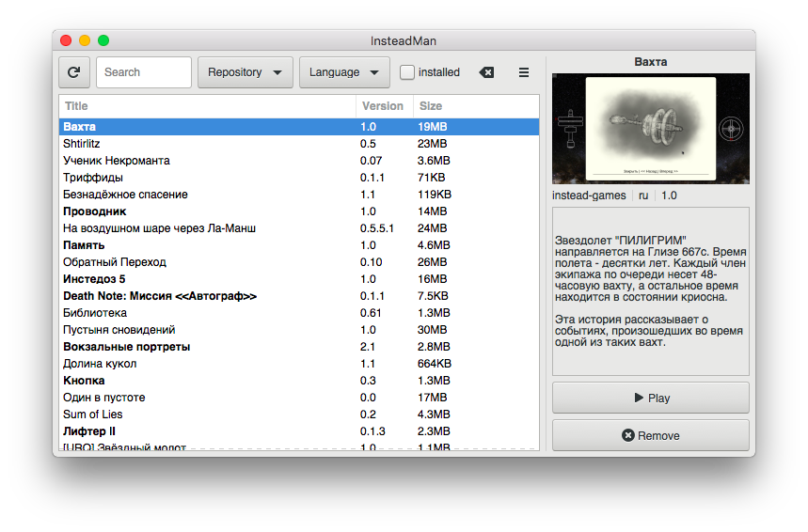The height and width of the screenshot is (532, 808).
Task: Click the refresh repository icon
Action: click(x=74, y=72)
